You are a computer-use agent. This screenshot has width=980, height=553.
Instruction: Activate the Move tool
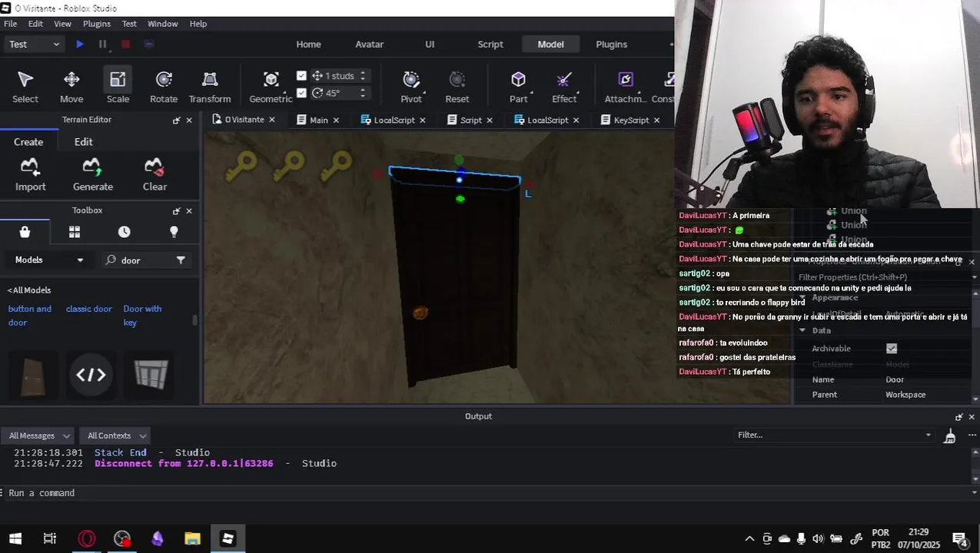[71, 87]
